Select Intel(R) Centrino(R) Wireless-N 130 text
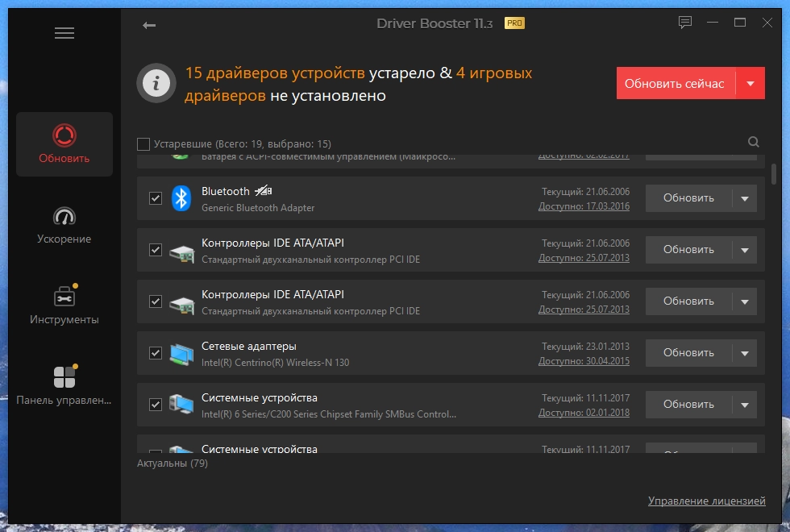This screenshot has height=532, width=790. pos(275,363)
